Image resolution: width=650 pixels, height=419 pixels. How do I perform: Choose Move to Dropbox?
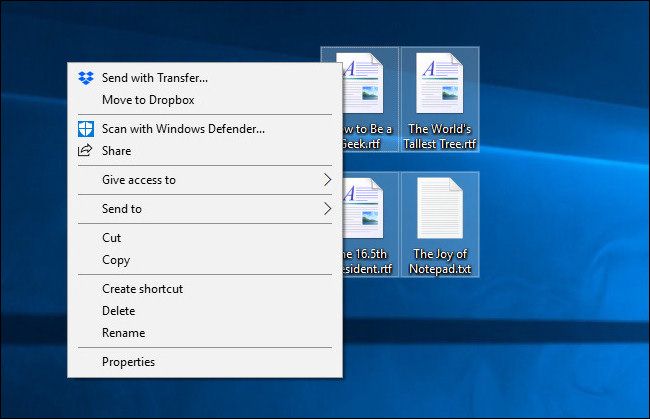point(148,100)
